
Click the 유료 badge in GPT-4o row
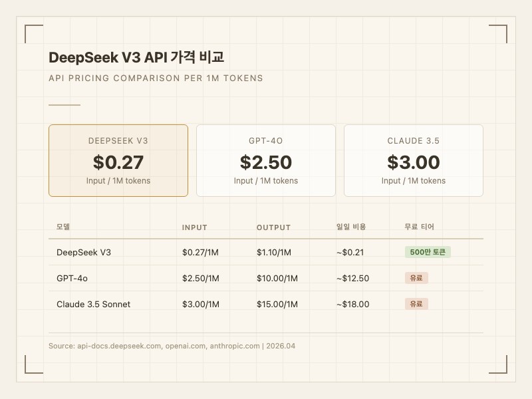(x=416, y=278)
